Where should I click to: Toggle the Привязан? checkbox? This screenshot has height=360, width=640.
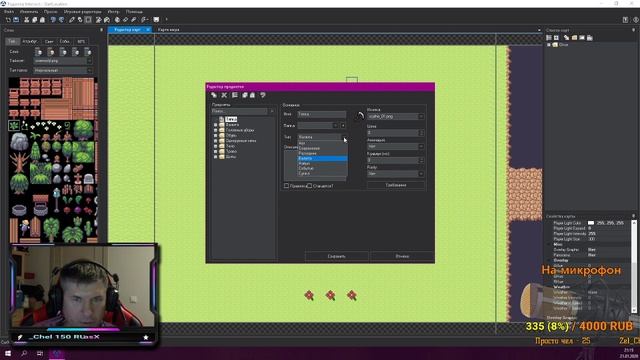pos(287,186)
